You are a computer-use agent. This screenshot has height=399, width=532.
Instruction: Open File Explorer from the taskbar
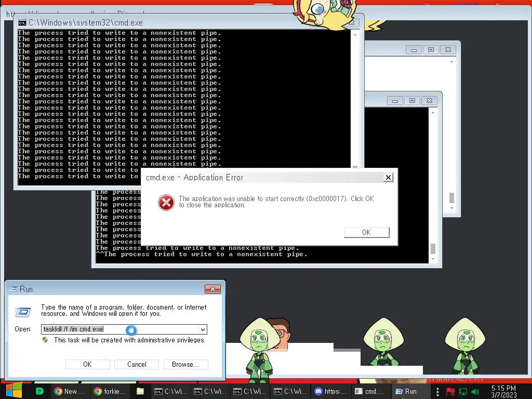tap(140, 391)
